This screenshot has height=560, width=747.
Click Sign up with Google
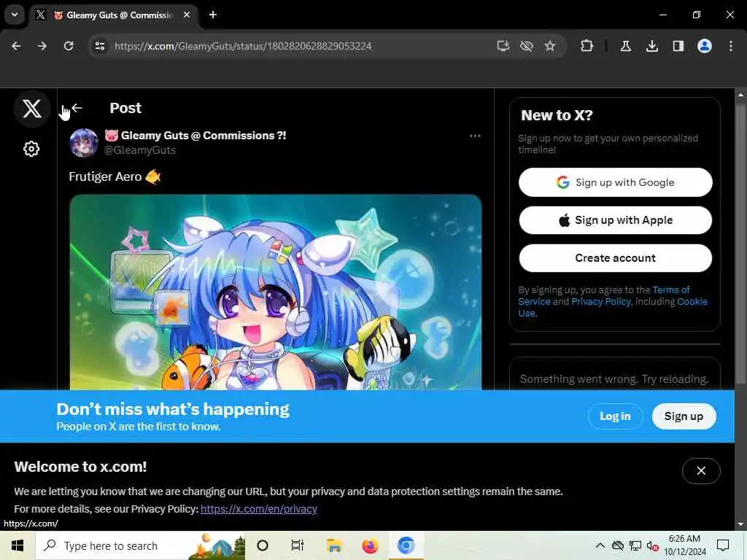point(616,182)
